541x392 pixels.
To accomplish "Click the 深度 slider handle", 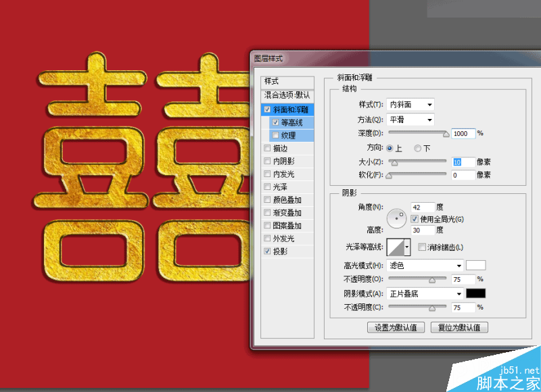I will point(446,133).
